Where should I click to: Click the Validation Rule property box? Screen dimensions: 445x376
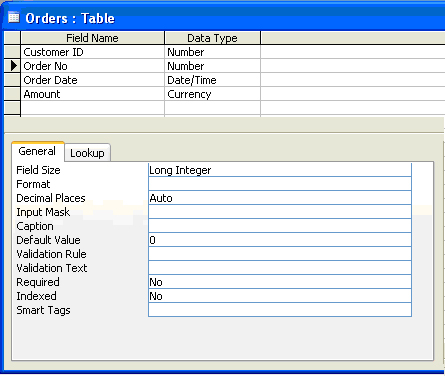pyautogui.click(x=280, y=254)
